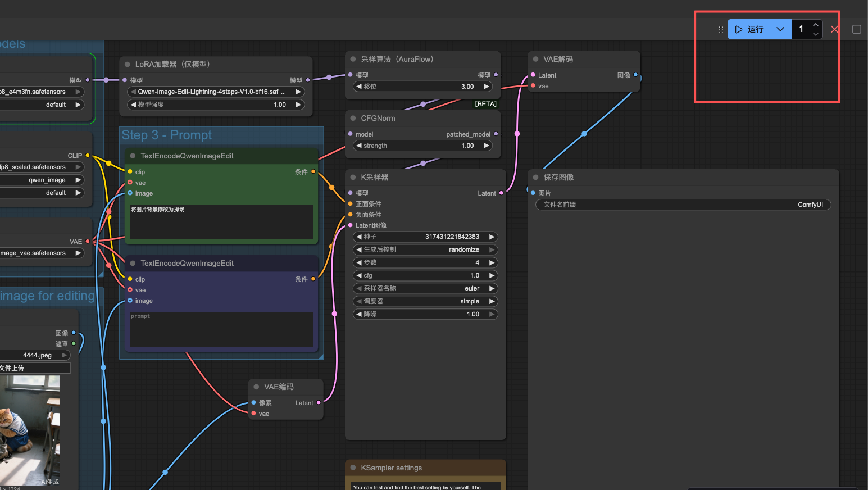
Task: Click the right arrow on 步数 steps
Action: click(492, 262)
